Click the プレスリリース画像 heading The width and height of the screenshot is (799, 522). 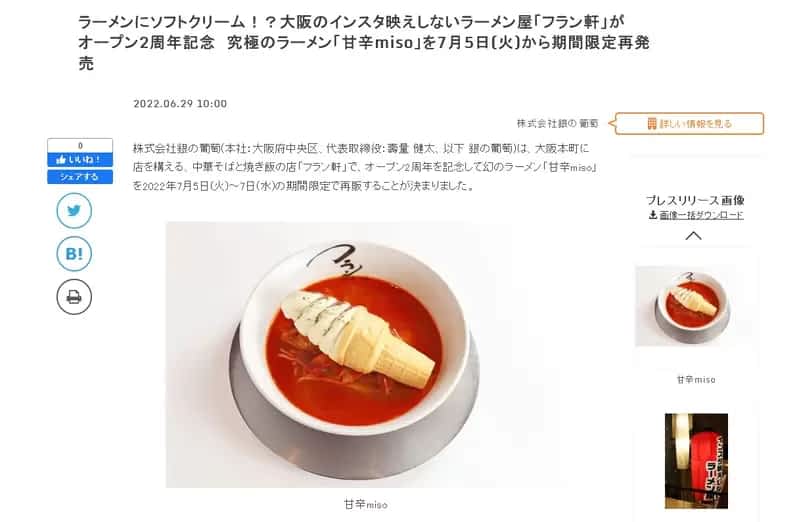tap(696, 200)
